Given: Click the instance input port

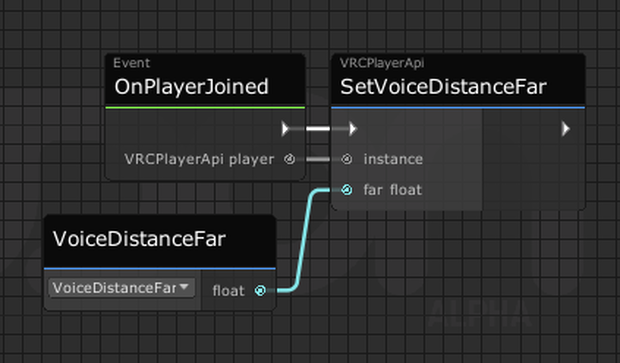Looking at the screenshot, I should click(x=347, y=159).
